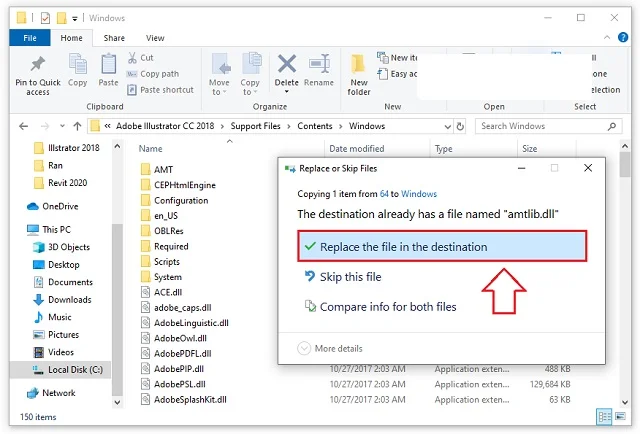Select the CEPHtmlEngine folder
The height and width of the screenshot is (434, 640).
point(178,185)
